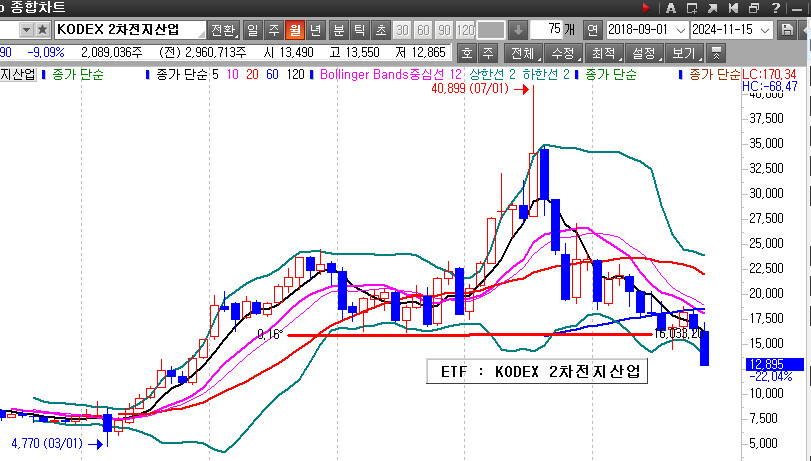Click the candle count field showing 75
This screenshot has height=461, width=811.
(x=546, y=29)
